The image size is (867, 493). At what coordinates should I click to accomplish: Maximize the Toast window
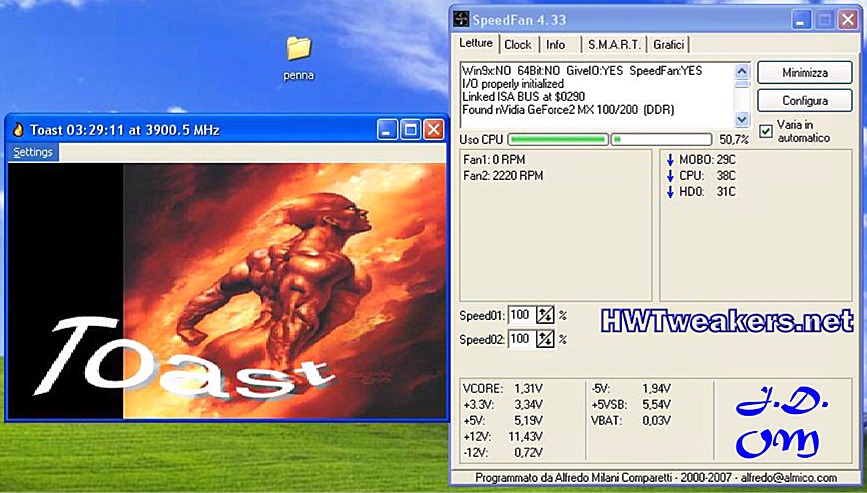(410, 130)
